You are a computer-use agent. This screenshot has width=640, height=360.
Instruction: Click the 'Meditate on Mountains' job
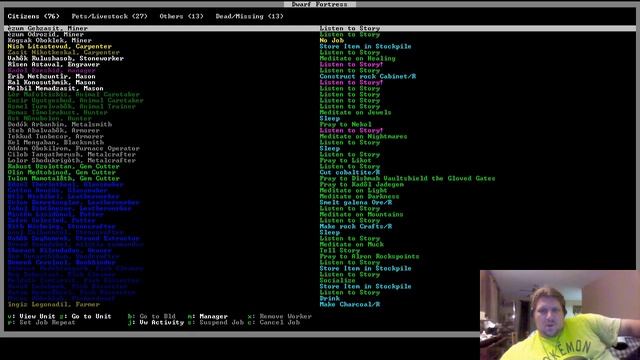[362, 214]
